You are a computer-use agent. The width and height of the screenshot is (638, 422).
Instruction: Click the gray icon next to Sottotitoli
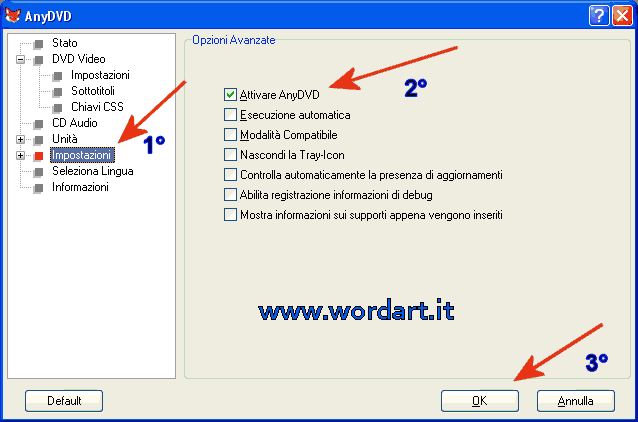click(58, 92)
